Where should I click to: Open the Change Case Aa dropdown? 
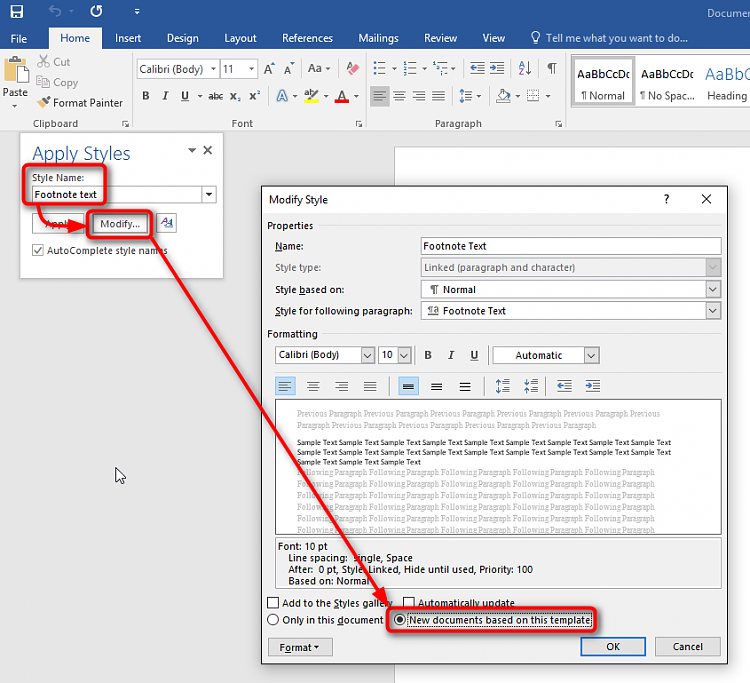click(x=319, y=68)
